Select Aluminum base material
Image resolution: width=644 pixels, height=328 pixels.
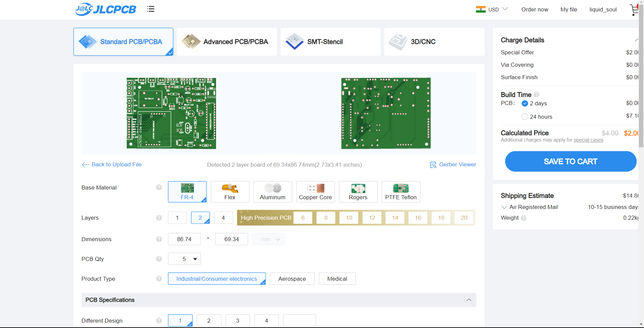coord(273,192)
